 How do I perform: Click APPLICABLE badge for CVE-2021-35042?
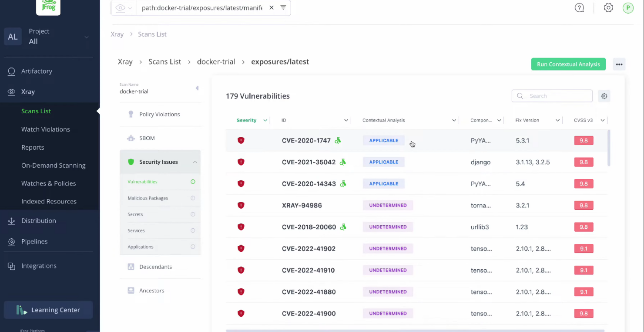coord(384,162)
